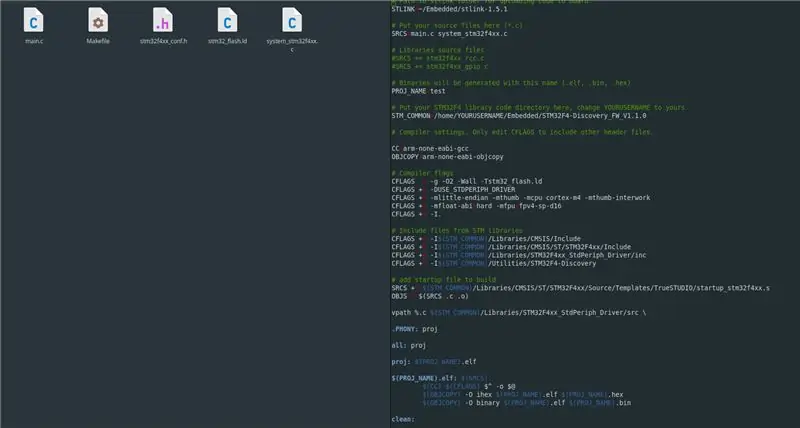Click the Libraries/CMSIS/Include include line
The width and height of the screenshot is (800, 428).
(x=486, y=239)
